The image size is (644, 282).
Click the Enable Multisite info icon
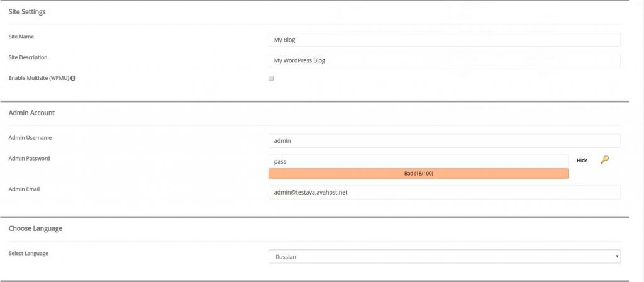pyautogui.click(x=73, y=78)
